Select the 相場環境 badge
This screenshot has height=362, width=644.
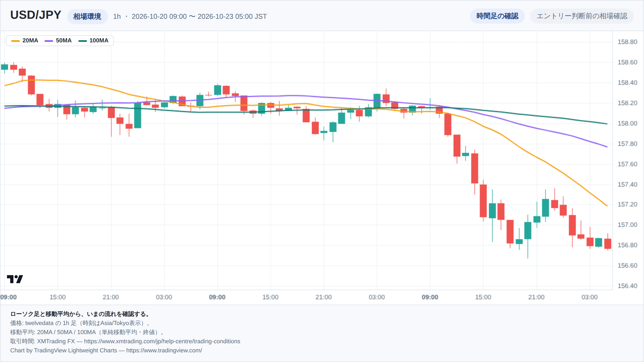pyautogui.click(x=87, y=16)
